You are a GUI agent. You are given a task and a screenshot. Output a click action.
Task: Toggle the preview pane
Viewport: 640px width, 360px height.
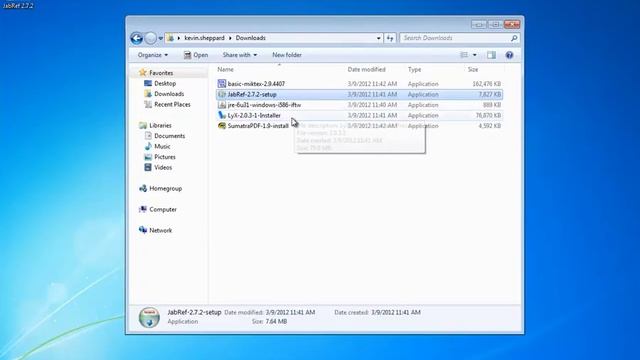tap(491, 55)
